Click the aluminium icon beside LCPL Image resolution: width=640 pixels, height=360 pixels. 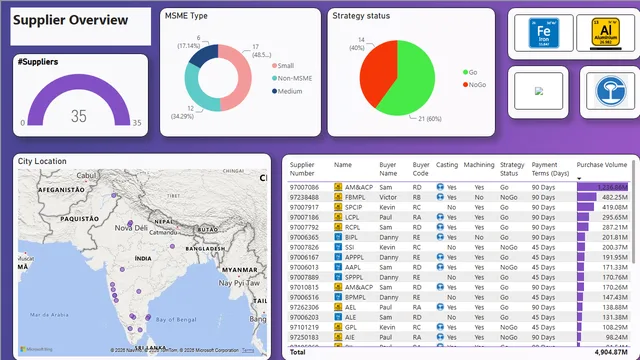click(338, 217)
